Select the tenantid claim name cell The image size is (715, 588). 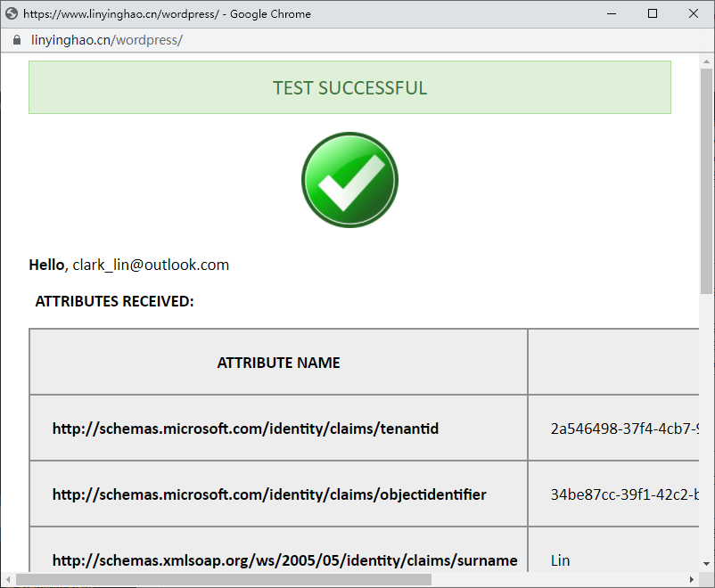(x=245, y=429)
